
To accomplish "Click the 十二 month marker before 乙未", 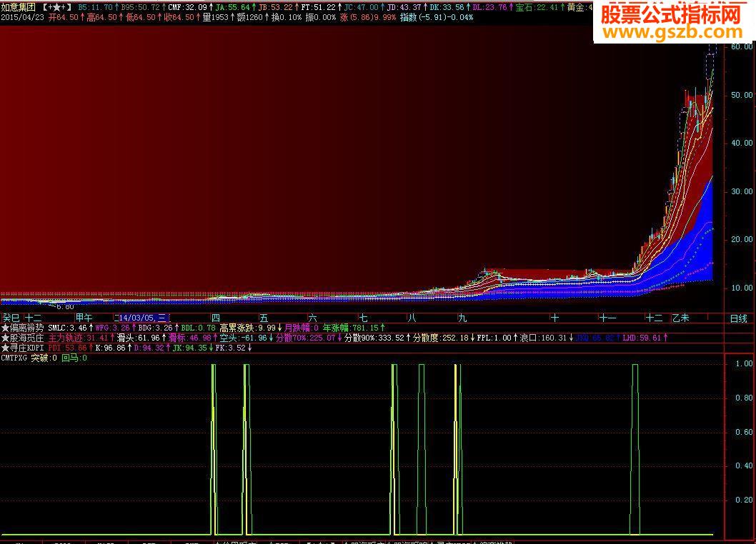I will (653, 318).
